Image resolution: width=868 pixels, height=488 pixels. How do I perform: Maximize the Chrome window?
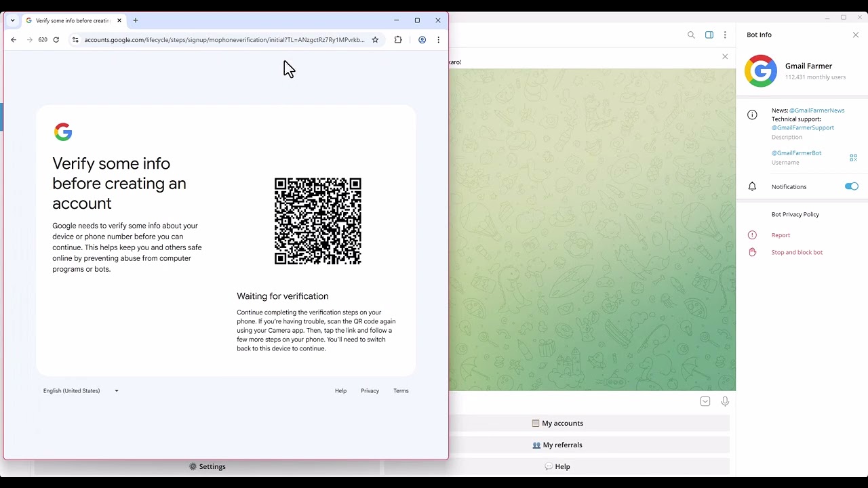(x=417, y=20)
